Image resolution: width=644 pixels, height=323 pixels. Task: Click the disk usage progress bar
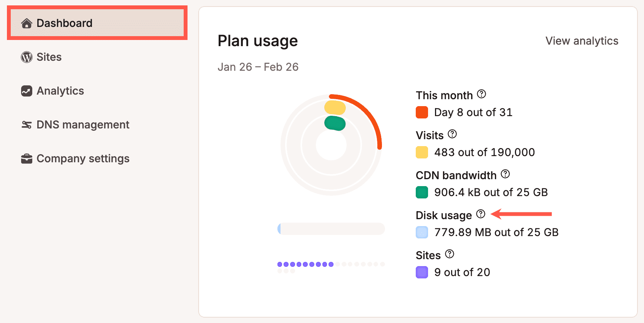[x=331, y=229]
